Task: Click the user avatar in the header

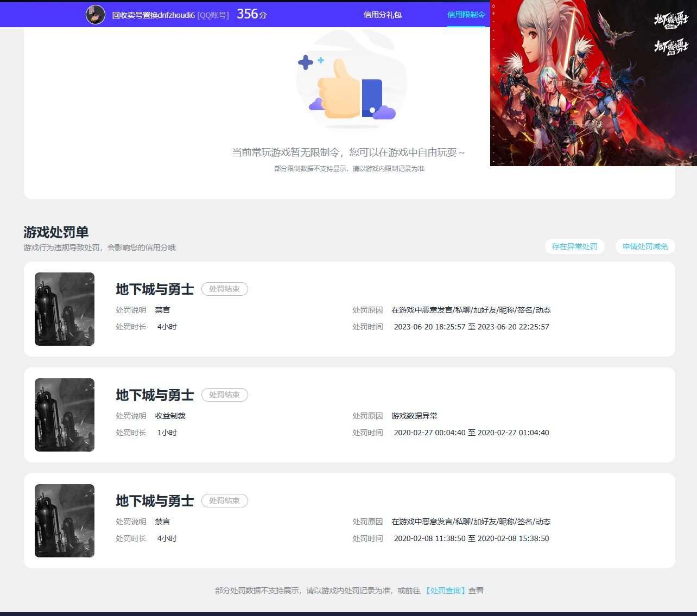Action: (96, 15)
